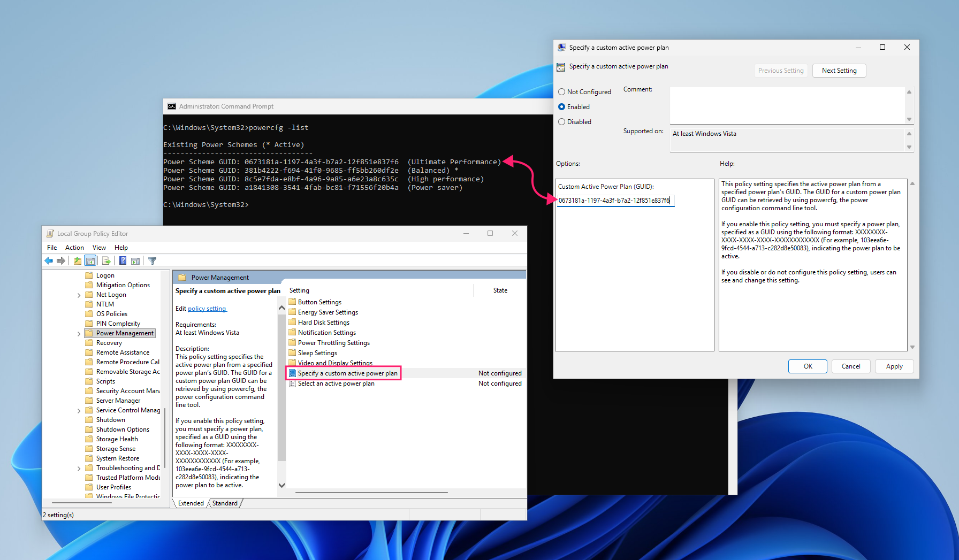Click the Video and Display Settings folder
The width and height of the screenshot is (959, 560).
coord(331,363)
